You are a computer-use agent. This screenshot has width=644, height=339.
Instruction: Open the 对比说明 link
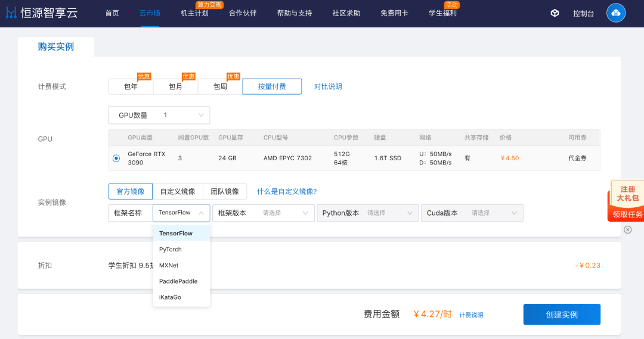click(328, 86)
